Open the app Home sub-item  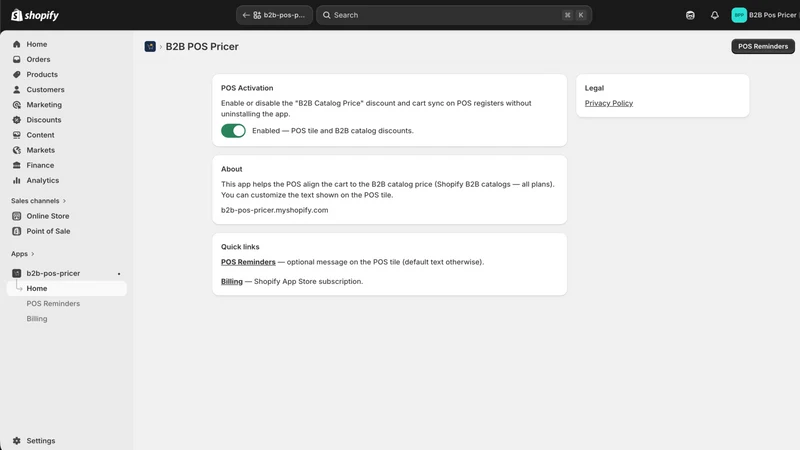click(x=67, y=289)
